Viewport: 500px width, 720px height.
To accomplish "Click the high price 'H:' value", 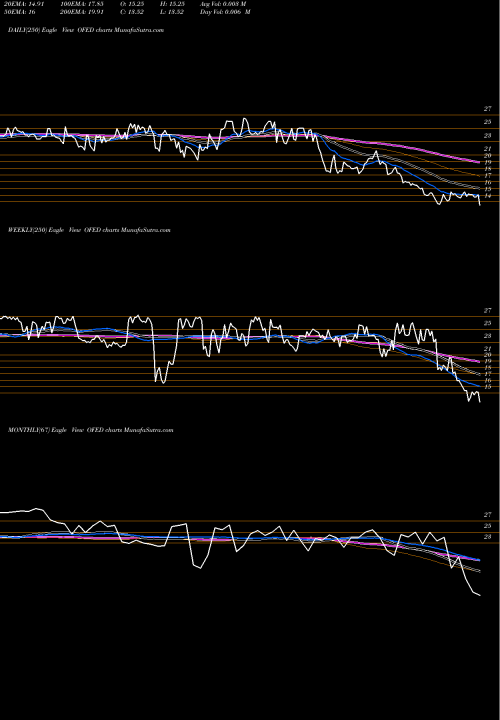I will point(172,3).
